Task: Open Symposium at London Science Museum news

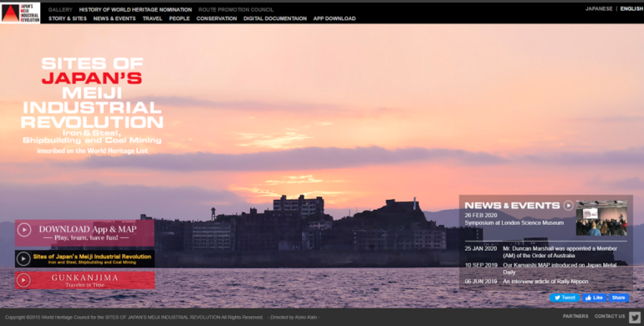Action: pos(514,223)
